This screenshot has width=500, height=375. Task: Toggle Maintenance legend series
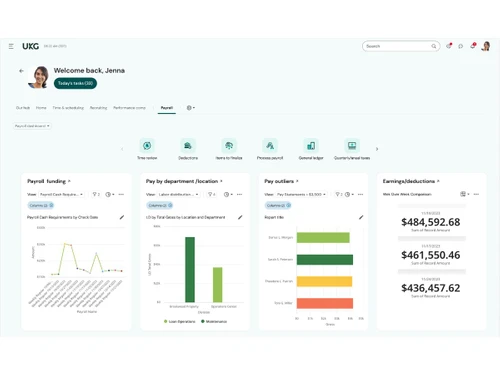click(214, 322)
